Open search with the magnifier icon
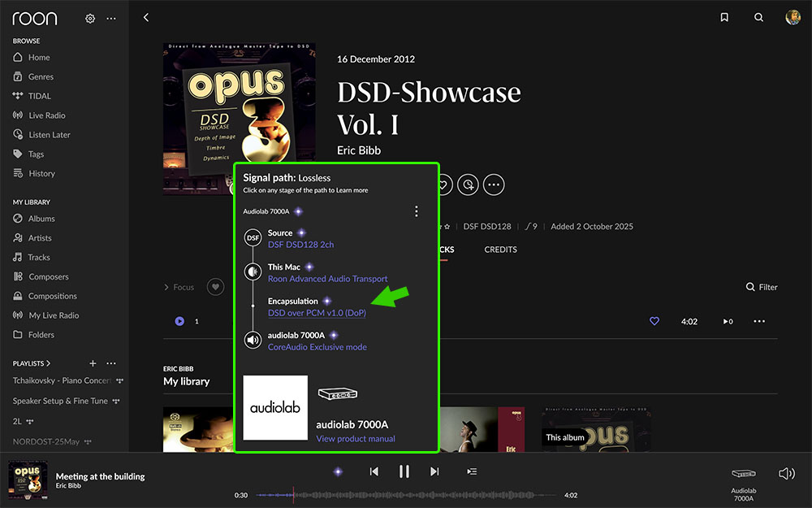The width and height of the screenshot is (812, 508). 758,17
